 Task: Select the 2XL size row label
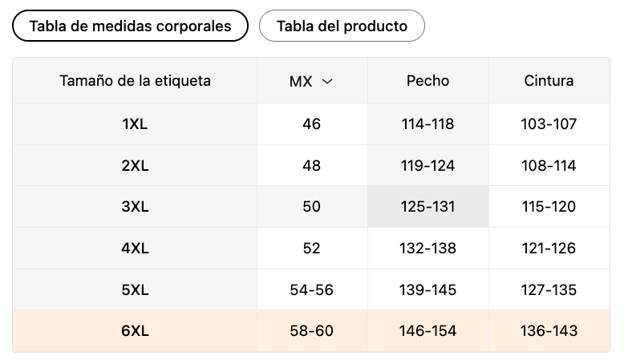click(135, 166)
